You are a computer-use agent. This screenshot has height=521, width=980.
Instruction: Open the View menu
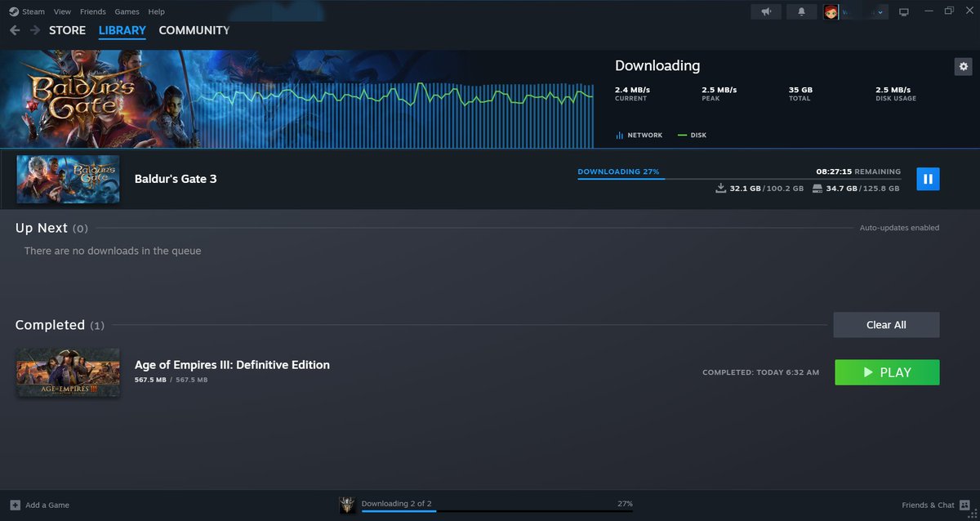62,11
